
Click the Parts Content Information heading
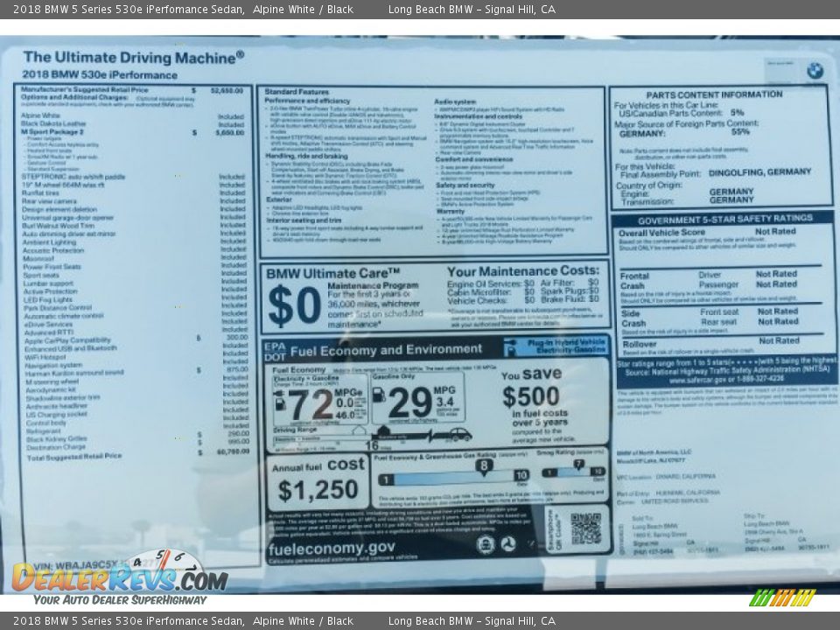[726, 94]
